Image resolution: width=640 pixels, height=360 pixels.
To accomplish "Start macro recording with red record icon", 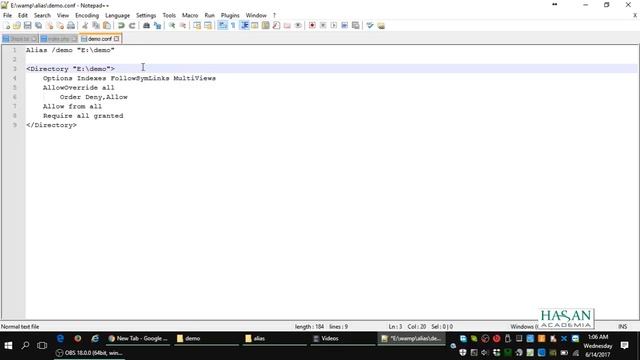I will click(x=312, y=26).
